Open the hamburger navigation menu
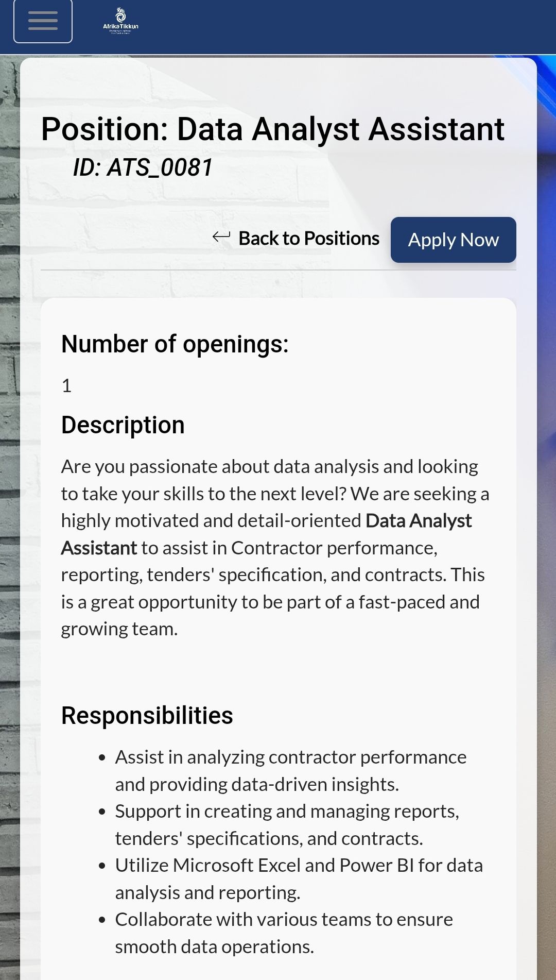The width and height of the screenshot is (556, 980). (43, 21)
